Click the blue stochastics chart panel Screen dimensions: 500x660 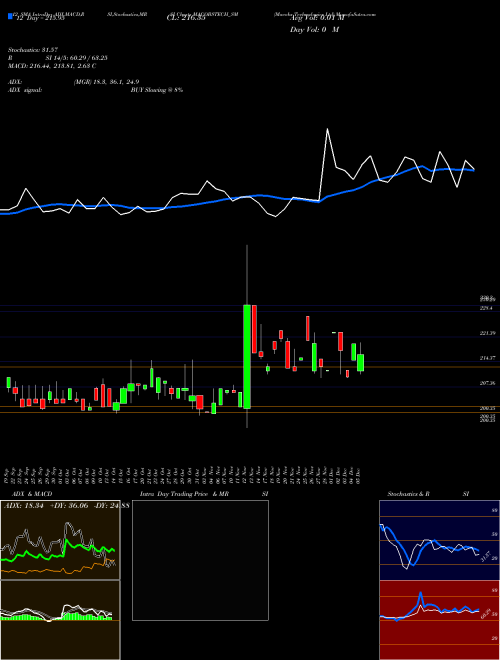click(x=439, y=540)
